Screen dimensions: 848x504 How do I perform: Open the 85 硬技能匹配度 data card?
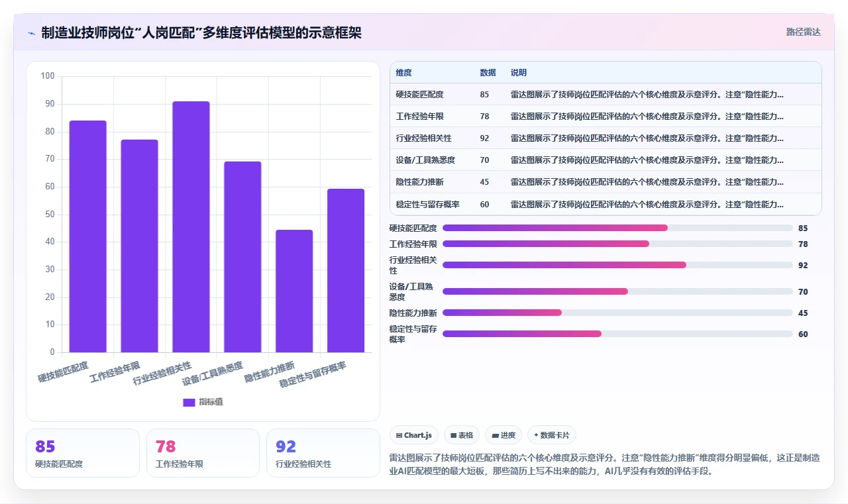point(83,453)
